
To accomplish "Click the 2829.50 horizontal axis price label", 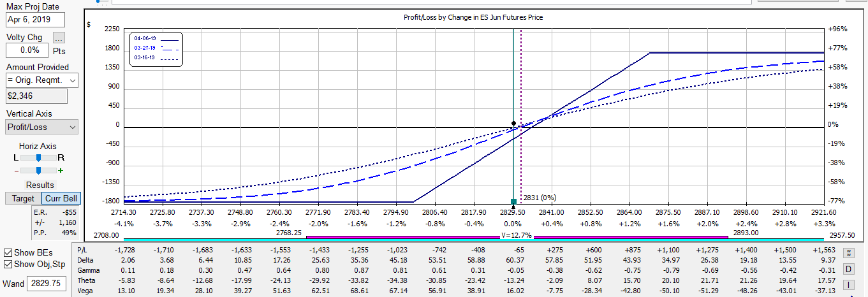I will pos(513,212).
